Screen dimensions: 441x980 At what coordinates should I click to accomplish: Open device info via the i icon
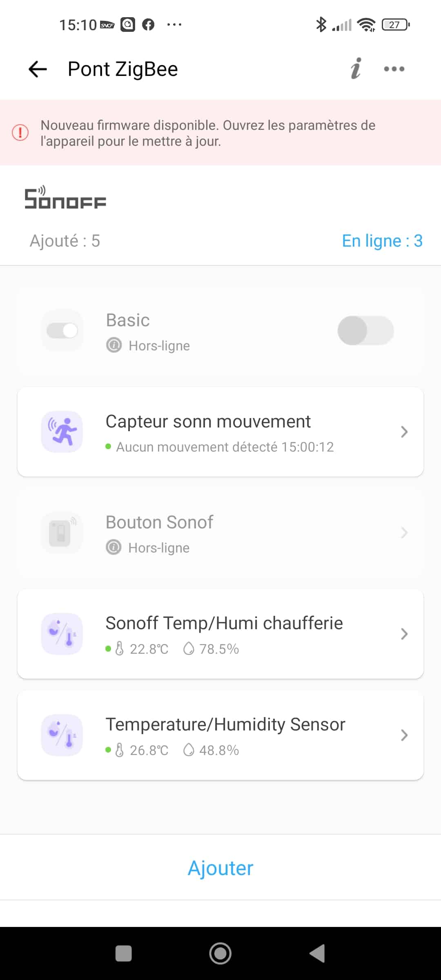(356, 68)
